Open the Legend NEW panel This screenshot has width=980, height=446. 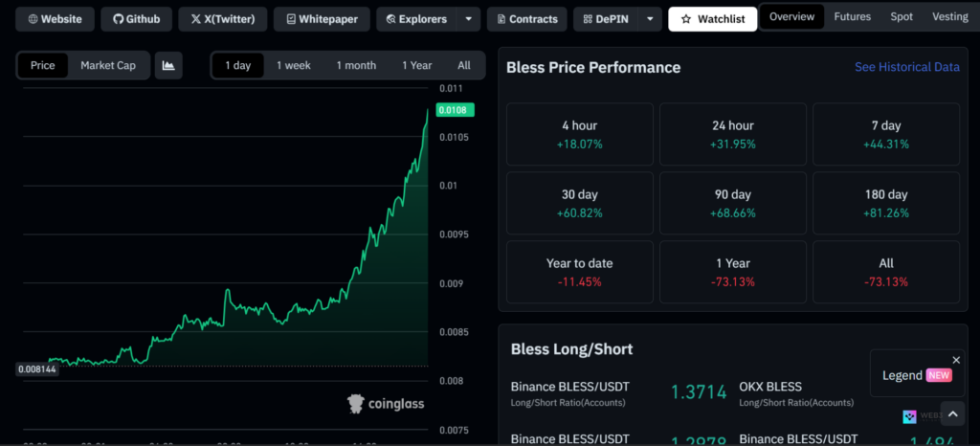[x=917, y=375]
